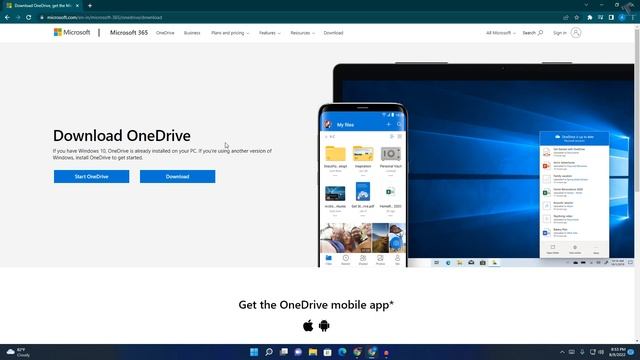Image resolution: width=640 pixels, height=360 pixels.
Task: Expand the All Microsoft menu
Action: (x=500, y=33)
